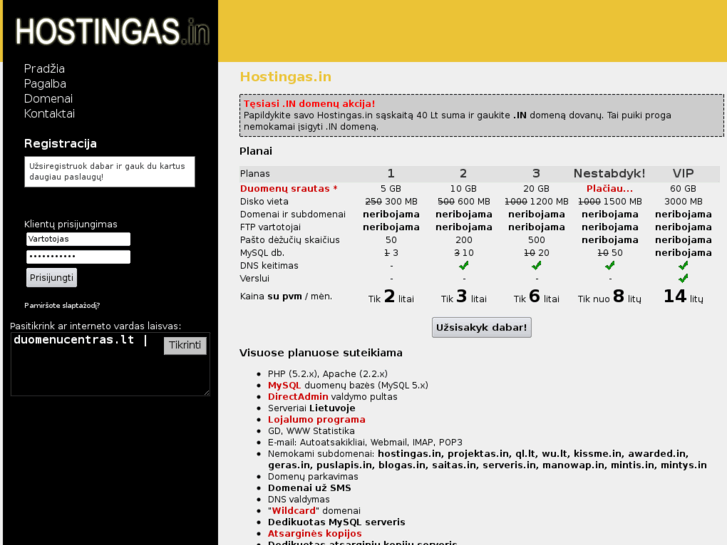This screenshot has width=727, height=545.
Task: Click the Registracija heading link
Action: 60,143
